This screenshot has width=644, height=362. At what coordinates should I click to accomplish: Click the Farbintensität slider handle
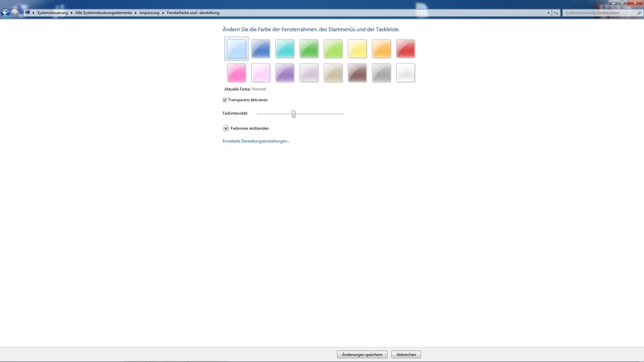coord(293,114)
